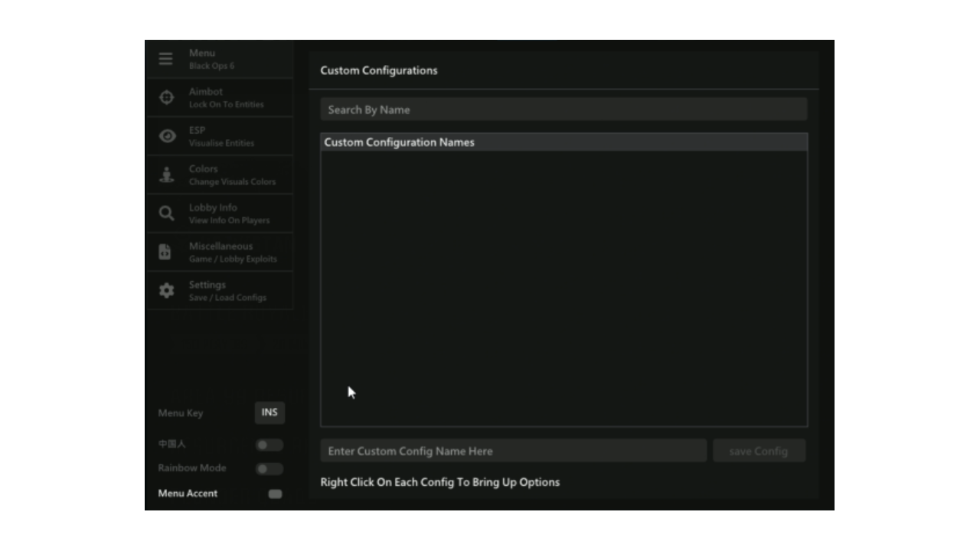980x551 pixels.
Task: Open the Menu Accent color swatch
Action: pos(275,494)
